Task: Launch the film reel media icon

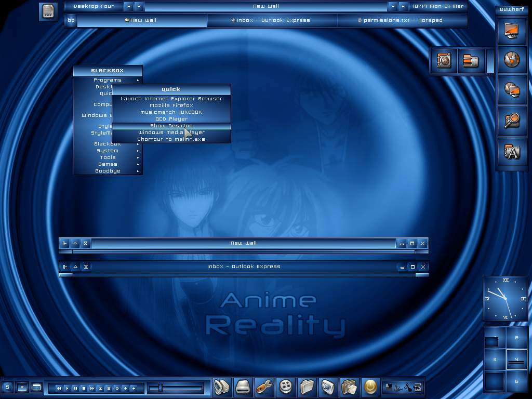Action: point(286,387)
